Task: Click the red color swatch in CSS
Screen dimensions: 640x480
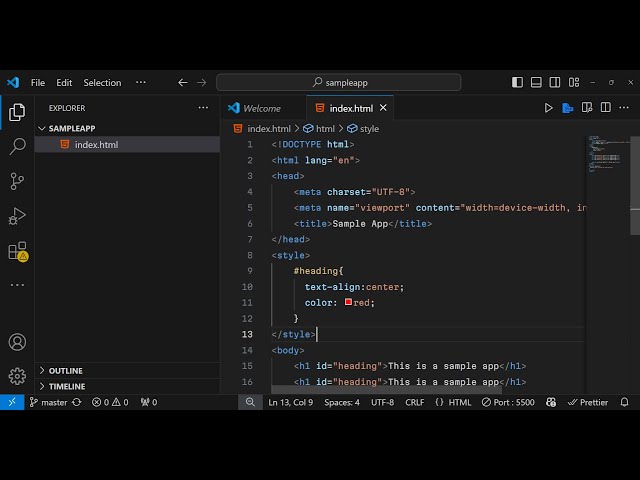Action: (348, 302)
